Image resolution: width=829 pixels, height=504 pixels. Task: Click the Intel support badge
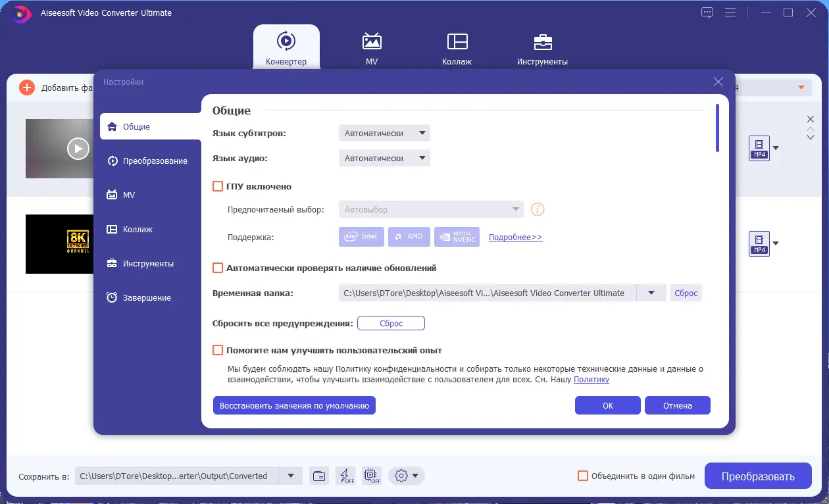(x=361, y=236)
